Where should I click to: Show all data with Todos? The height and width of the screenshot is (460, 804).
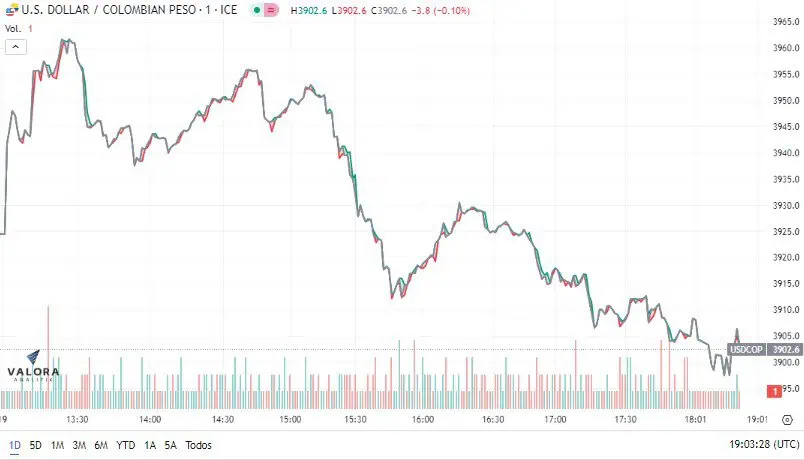pyautogui.click(x=198, y=445)
